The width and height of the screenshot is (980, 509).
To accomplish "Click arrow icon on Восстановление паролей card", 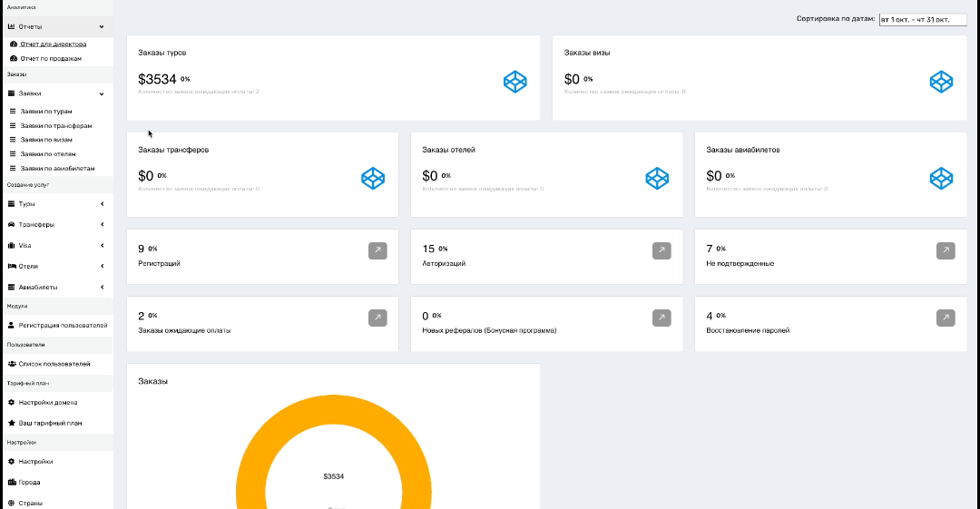I will click(946, 318).
